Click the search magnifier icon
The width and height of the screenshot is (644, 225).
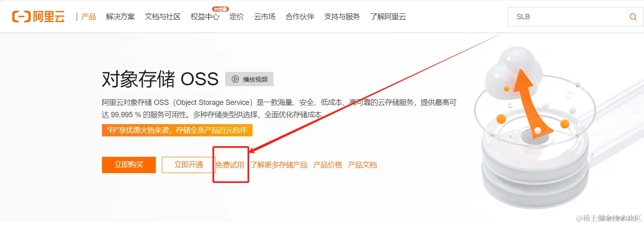[x=633, y=17]
